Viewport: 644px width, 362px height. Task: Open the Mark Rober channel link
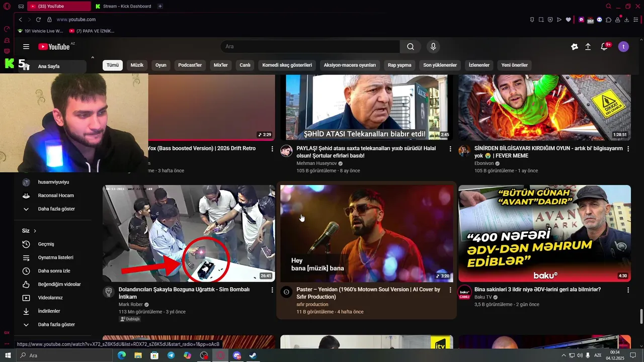point(131,305)
